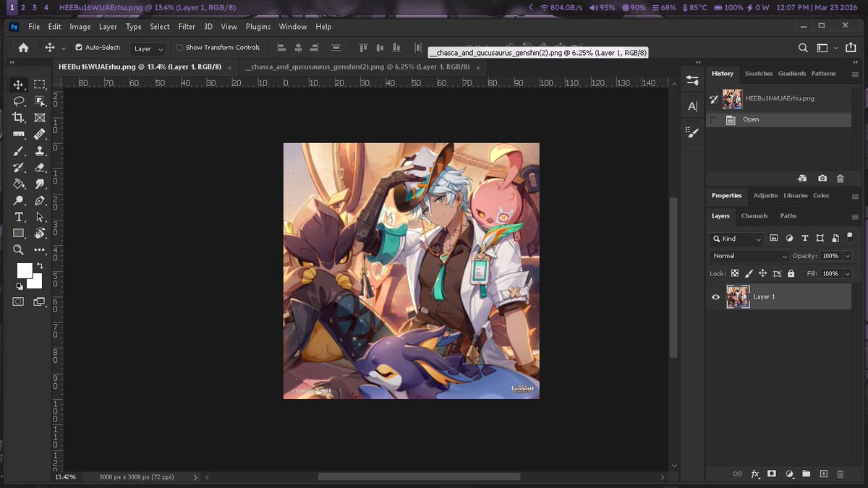This screenshot has width=868, height=488.
Task: Open the Plugins menu
Action: [258, 27]
